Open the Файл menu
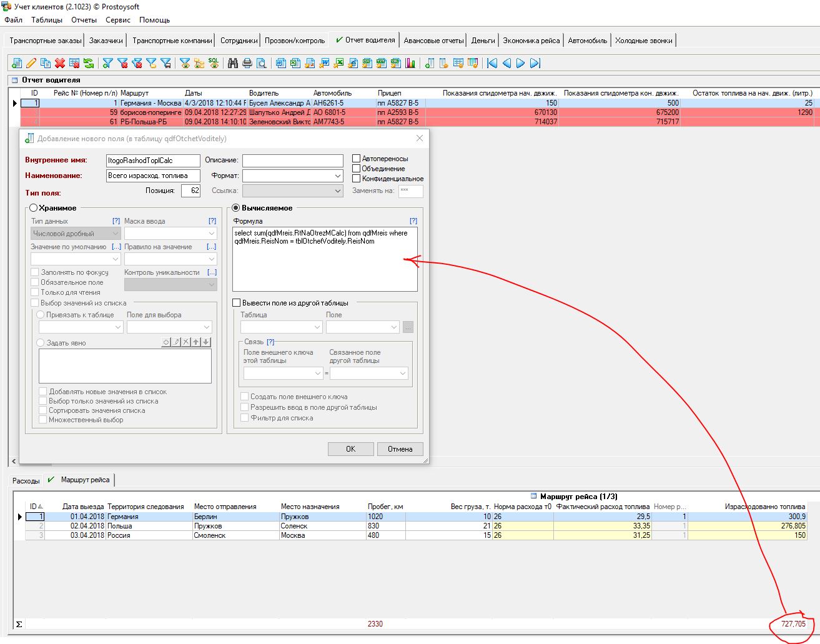The image size is (820, 644). [x=14, y=20]
